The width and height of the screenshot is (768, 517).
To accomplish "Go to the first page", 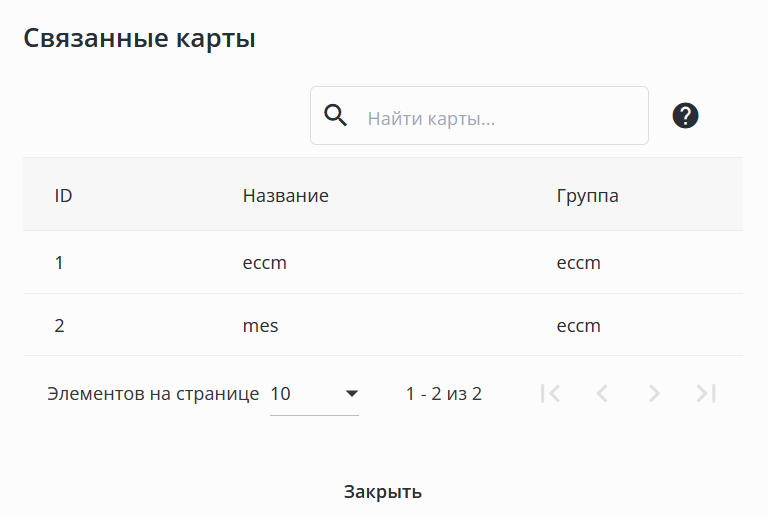I will click(x=550, y=394).
